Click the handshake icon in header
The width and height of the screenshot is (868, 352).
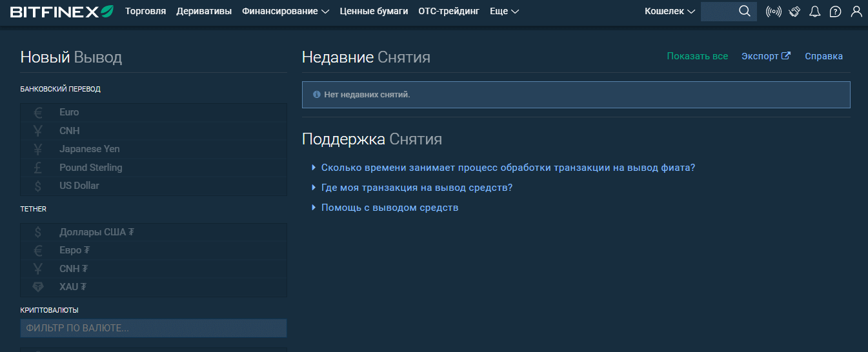pos(794,12)
